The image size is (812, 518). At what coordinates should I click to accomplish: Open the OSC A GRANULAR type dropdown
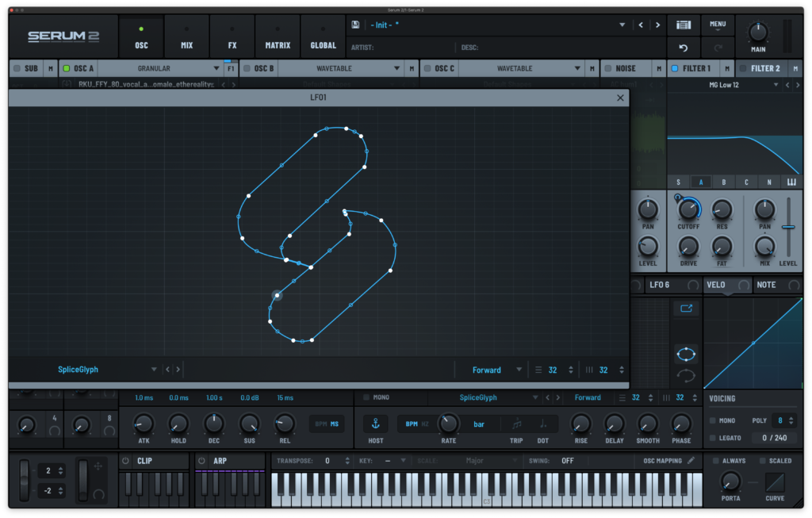point(160,68)
